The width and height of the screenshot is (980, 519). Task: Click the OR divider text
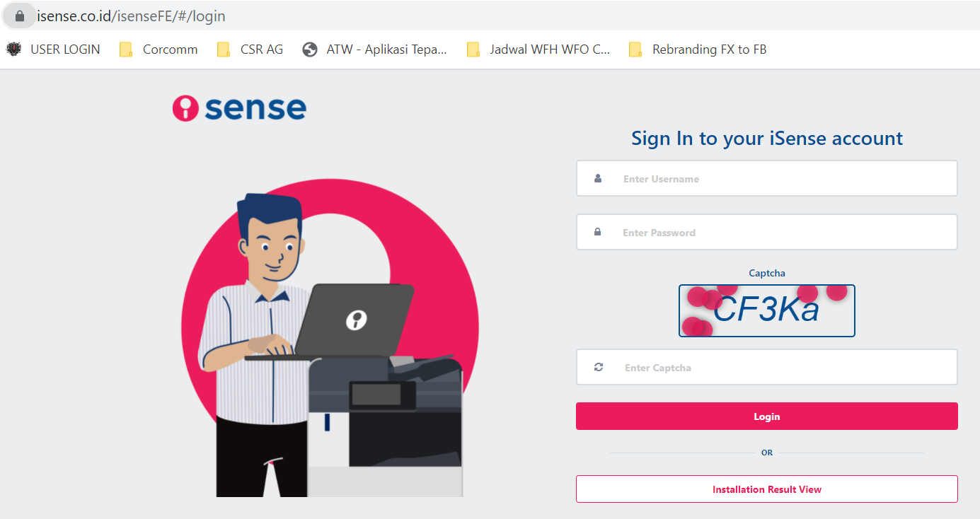click(x=767, y=453)
